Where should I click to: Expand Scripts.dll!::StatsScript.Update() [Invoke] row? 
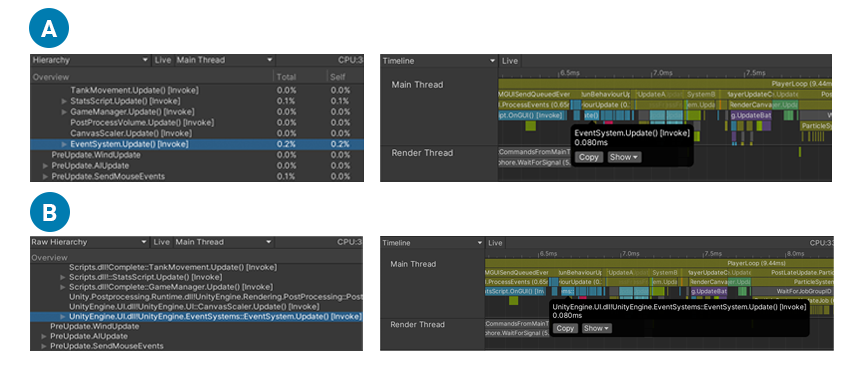pyautogui.click(x=63, y=277)
